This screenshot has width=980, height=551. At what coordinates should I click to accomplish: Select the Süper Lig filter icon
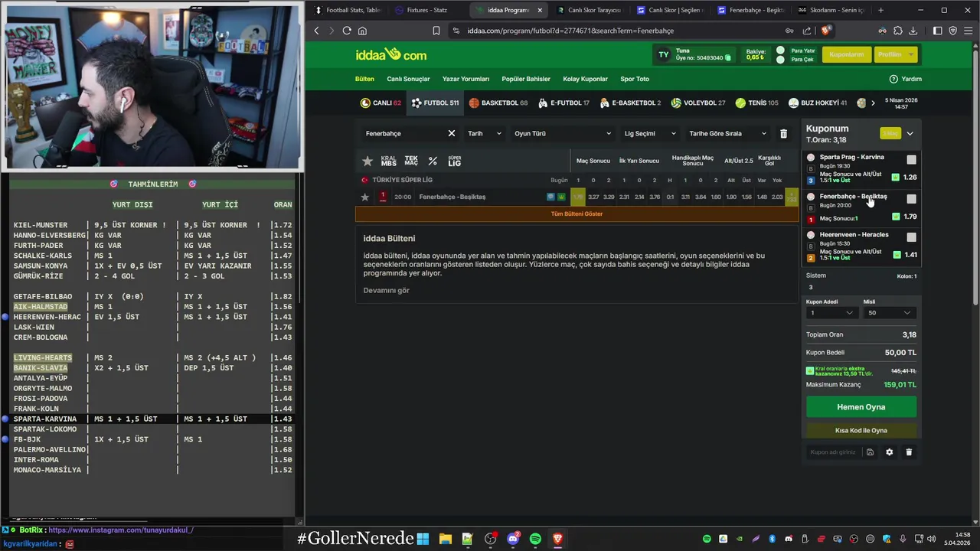(x=455, y=161)
